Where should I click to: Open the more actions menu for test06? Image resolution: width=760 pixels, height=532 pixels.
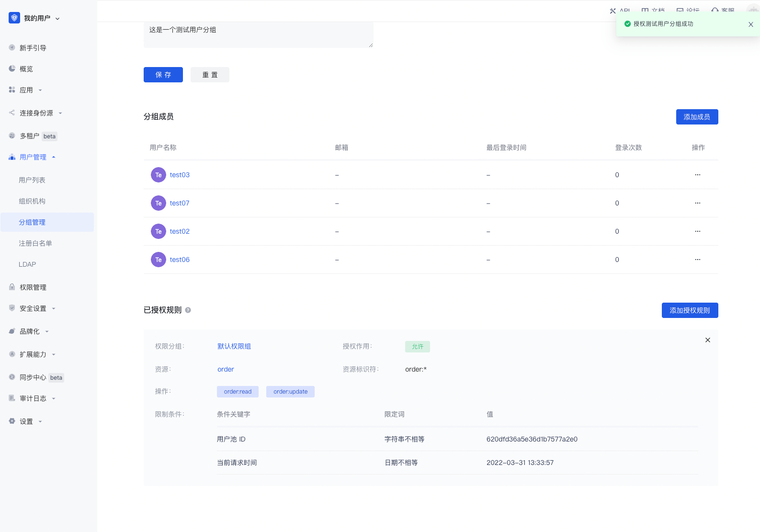697,260
